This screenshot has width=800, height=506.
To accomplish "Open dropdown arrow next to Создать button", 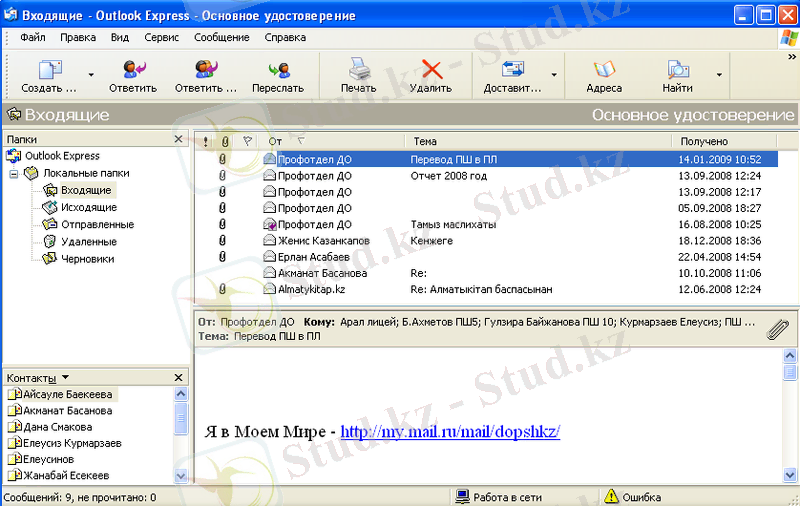I will click(x=91, y=74).
